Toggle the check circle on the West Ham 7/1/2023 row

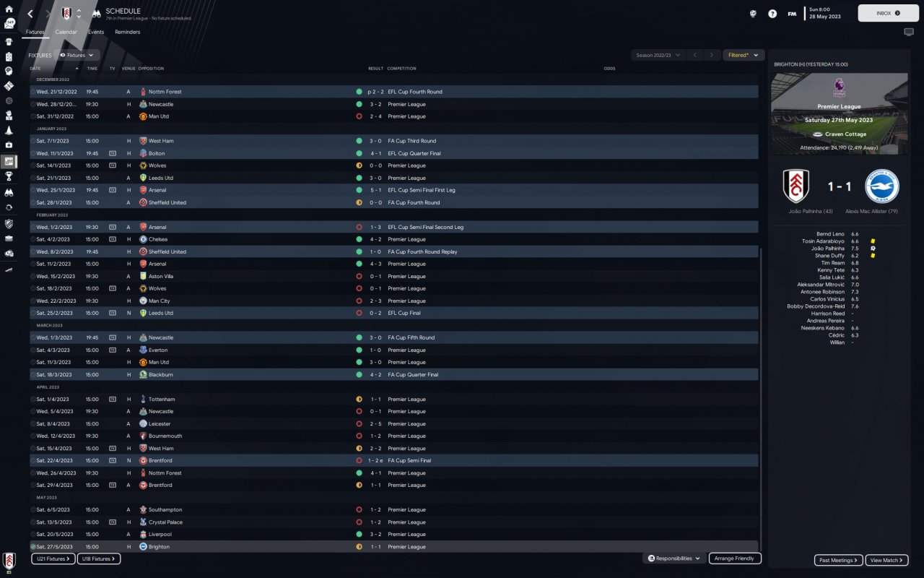pos(33,141)
